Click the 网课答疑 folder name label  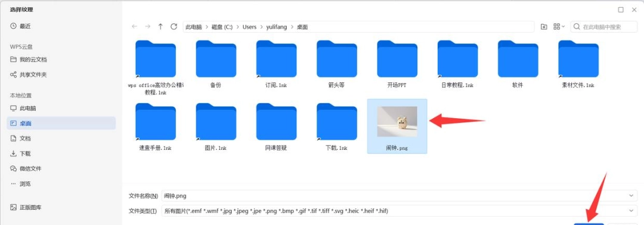(x=276, y=148)
